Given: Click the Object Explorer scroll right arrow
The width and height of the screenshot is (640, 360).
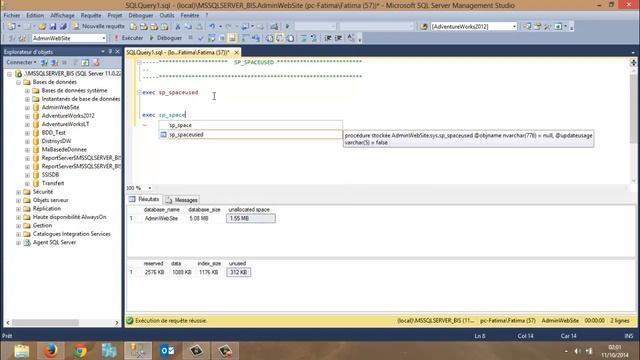Looking at the screenshot, I should [x=117, y=322].
